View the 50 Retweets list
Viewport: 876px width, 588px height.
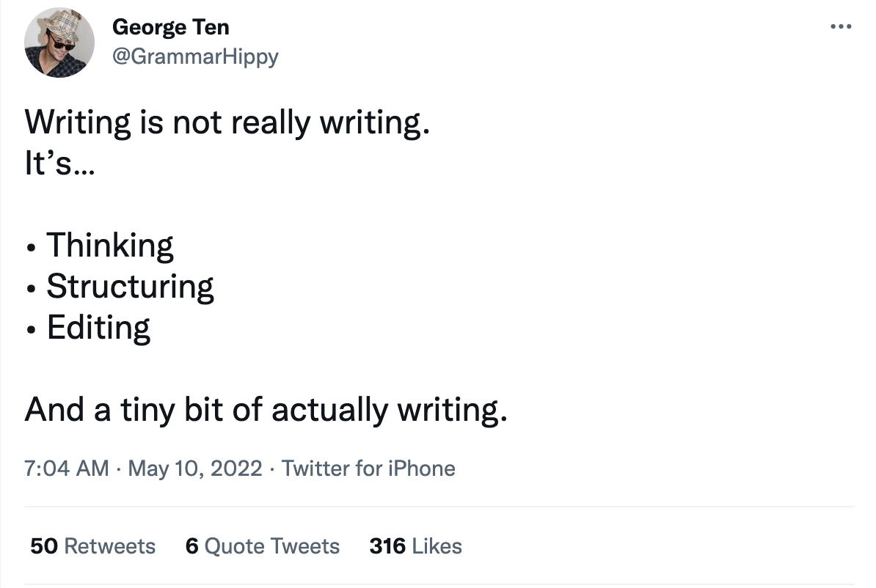[x=93, y=546]
